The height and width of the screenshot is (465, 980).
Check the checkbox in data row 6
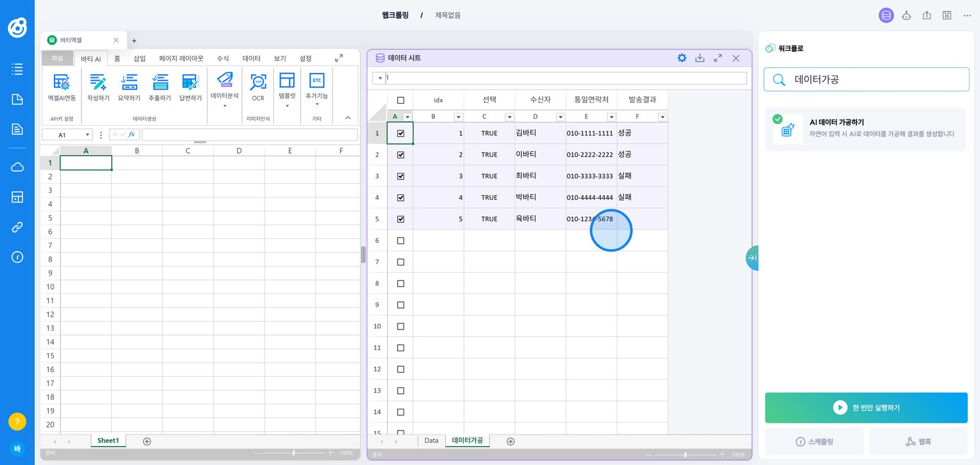pos(401,241)
